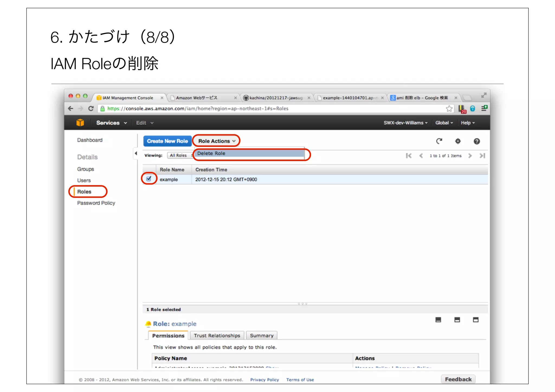The image size is (555, 392).
Task: Close the IAM Management Console tab
Action: click(x=162, y=98)
